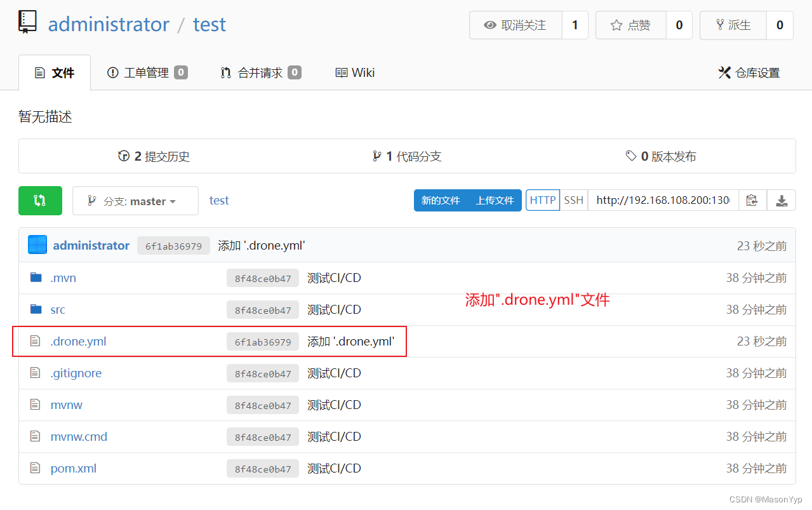This screenshot has width=812, height=510.
Task: Open the Wiki tab
Action: 354,72
